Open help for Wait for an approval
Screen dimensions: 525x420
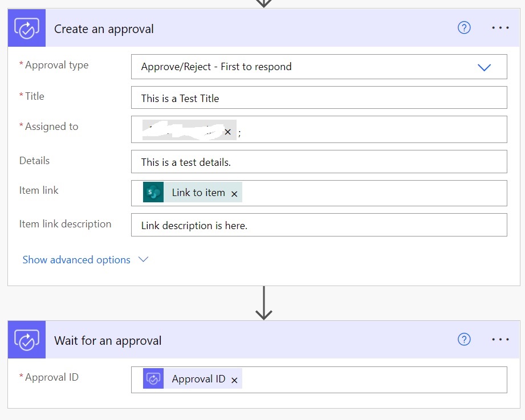pos(464,340)
